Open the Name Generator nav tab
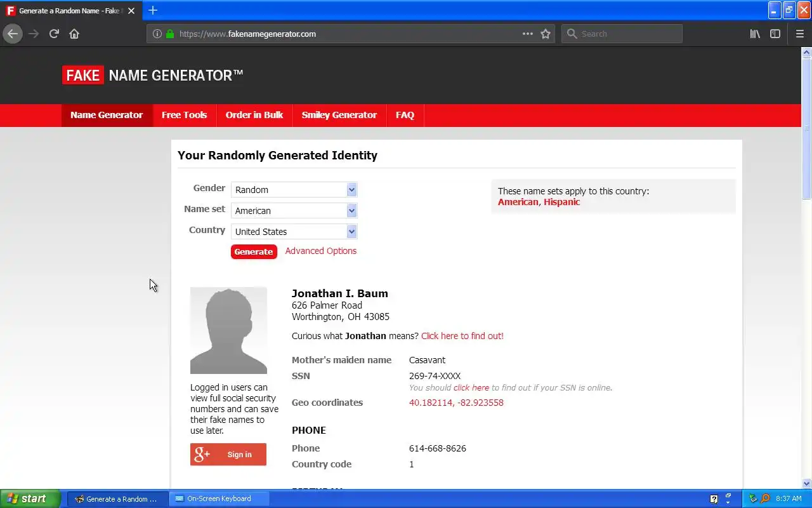 coord(107,115)
